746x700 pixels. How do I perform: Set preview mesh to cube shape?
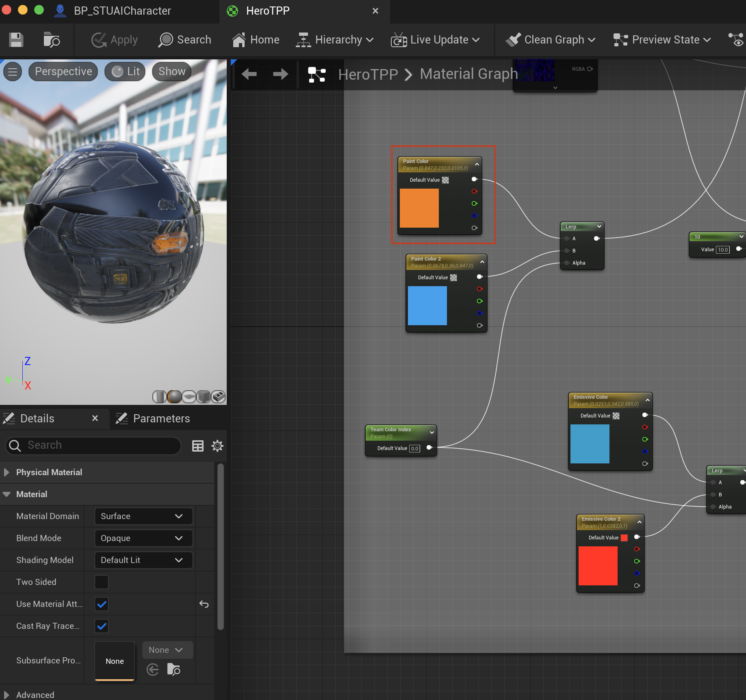pos(204,396)
